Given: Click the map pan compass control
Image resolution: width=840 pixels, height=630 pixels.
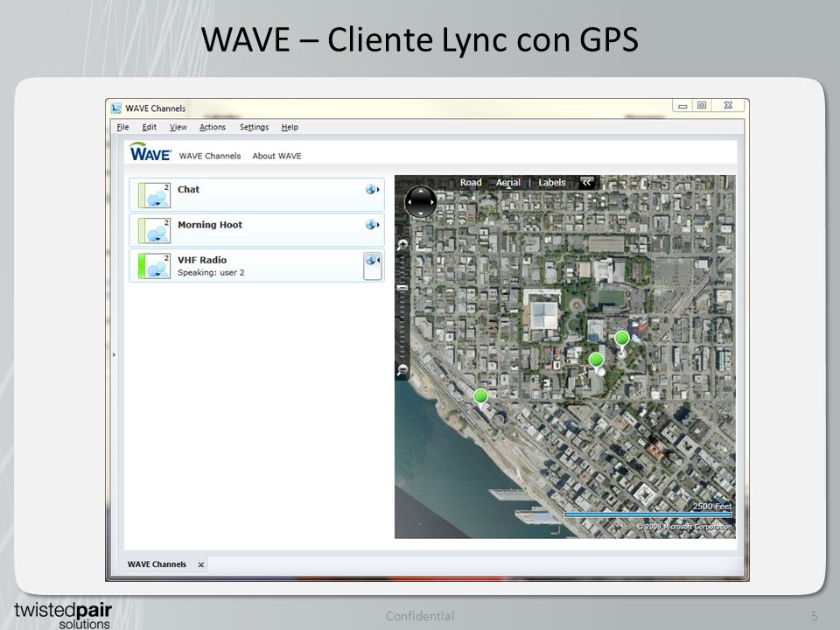Looking at the screenshot, I should pyautogui.click(x=421, y=202).
